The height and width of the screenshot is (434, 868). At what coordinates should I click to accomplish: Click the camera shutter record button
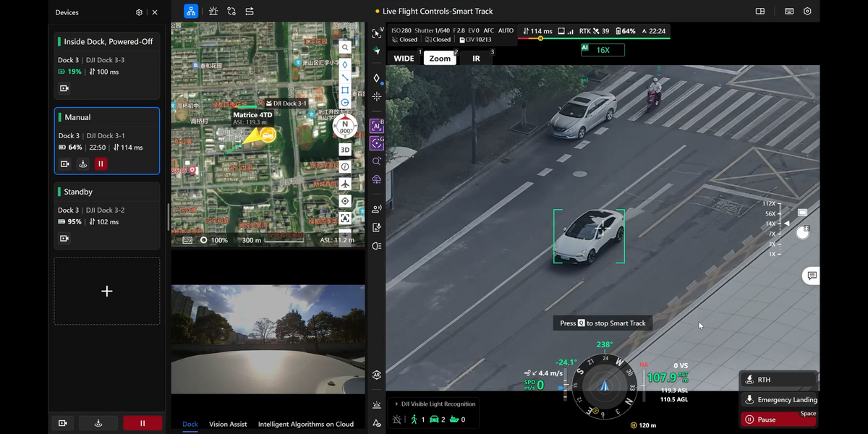coord(802,232)
